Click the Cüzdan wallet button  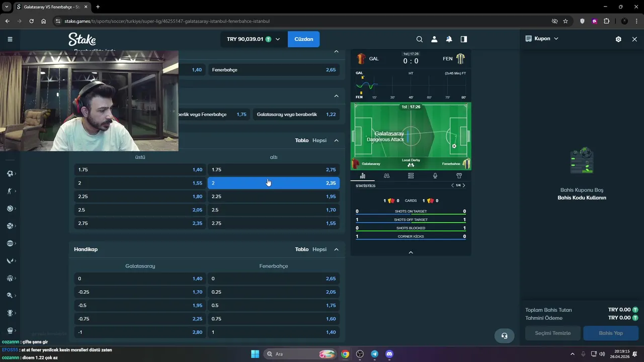304,39
